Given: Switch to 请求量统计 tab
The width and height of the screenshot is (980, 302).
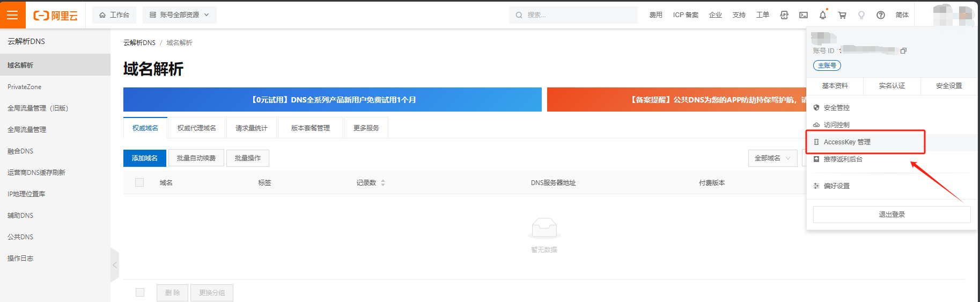Looking at the screenshot, I should (x=252, y=128).
